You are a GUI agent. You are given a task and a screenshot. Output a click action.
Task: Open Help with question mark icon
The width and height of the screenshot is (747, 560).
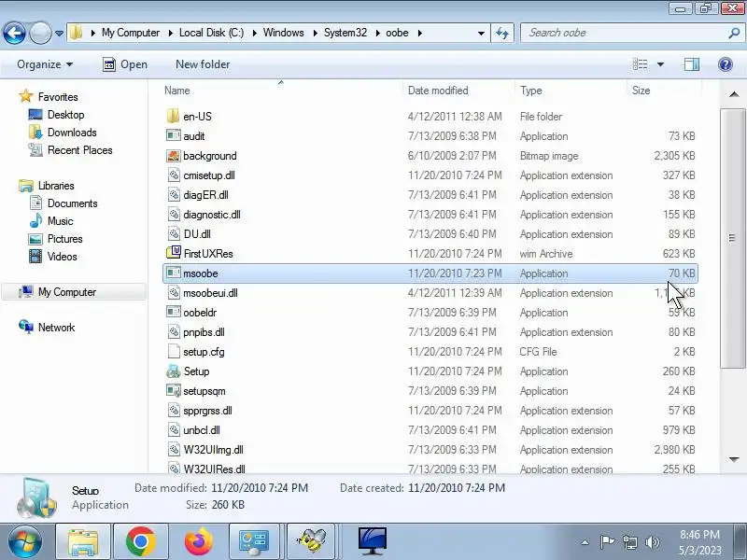(726, 64)
